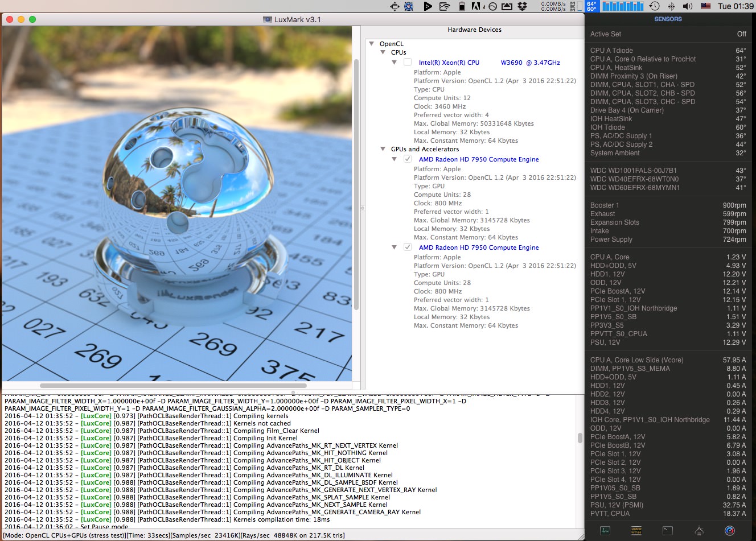Open iStat Menus gauge icon in Sensors footer

730,531
